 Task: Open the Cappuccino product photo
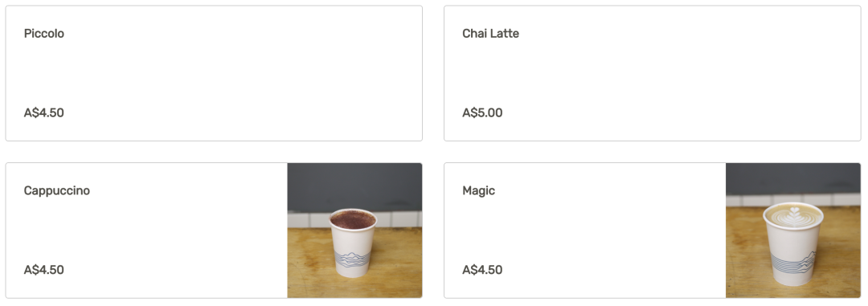tap(354, 231)
